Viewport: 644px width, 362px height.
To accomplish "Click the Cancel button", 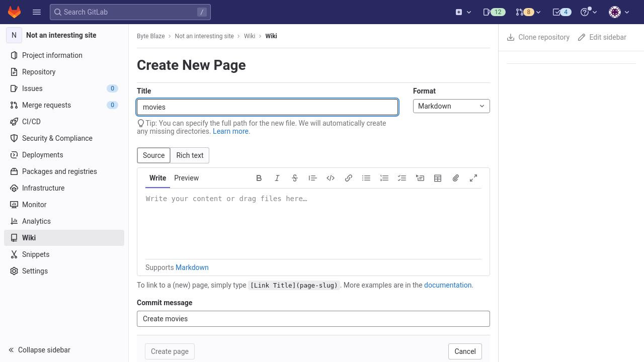I will (465, 351).
